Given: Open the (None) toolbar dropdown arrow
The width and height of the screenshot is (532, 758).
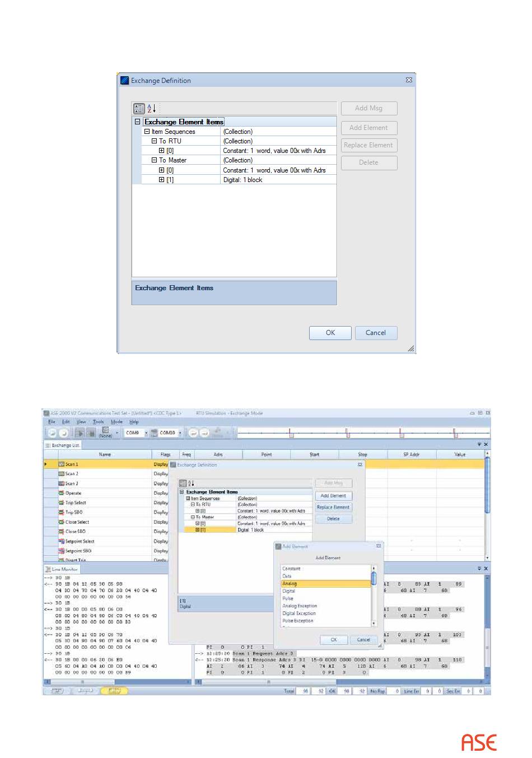Looking at the screenshot, I should 117,433.
